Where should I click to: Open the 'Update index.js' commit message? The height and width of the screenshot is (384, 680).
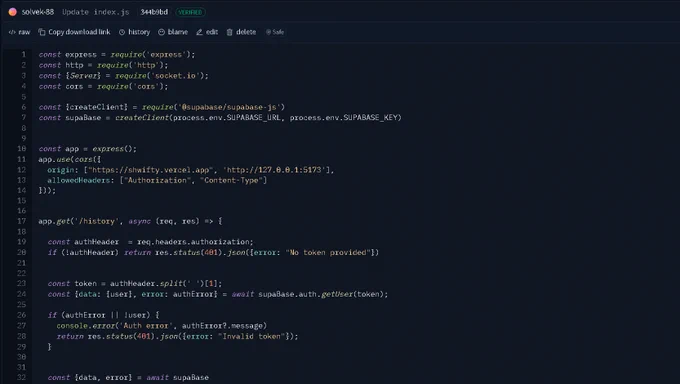pyautogui.click(x=95, y=12)
